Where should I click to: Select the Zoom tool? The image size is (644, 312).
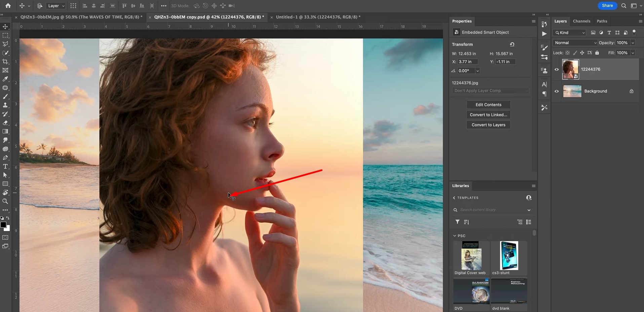[5, 201]
